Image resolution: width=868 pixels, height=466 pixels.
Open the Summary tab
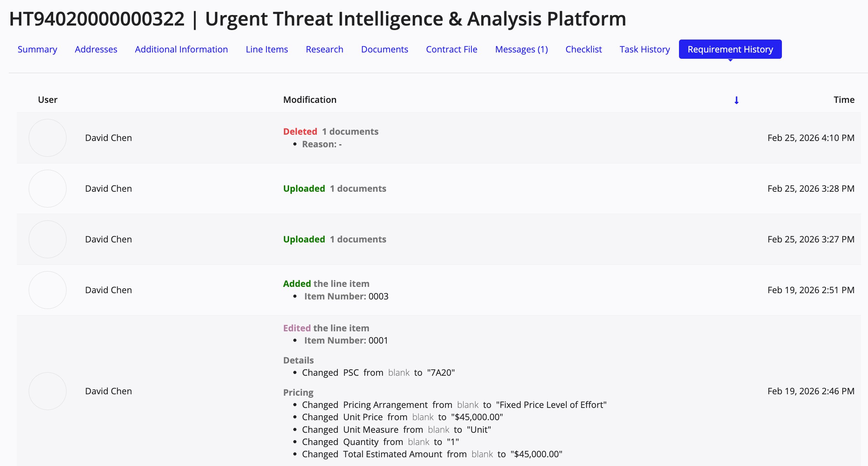(37, 49)
